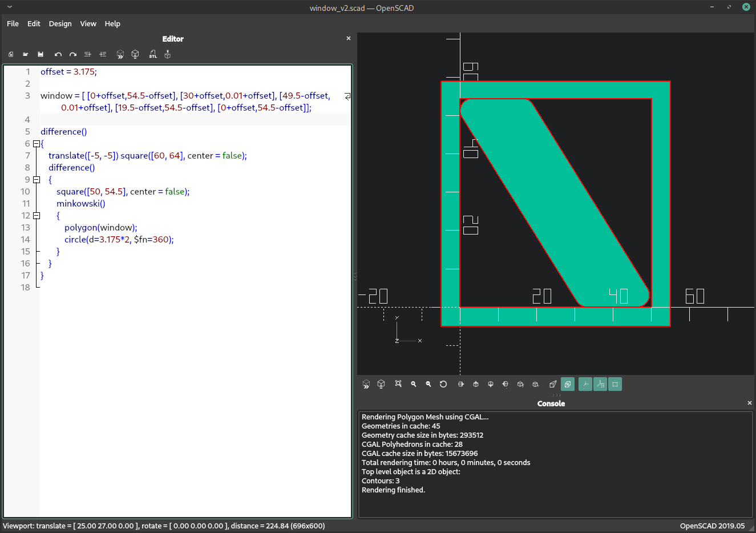Collapse the minkowski block fold at line 12
Image resolution: width=756 pixels, height=533 pixels.
pos(37,216)
